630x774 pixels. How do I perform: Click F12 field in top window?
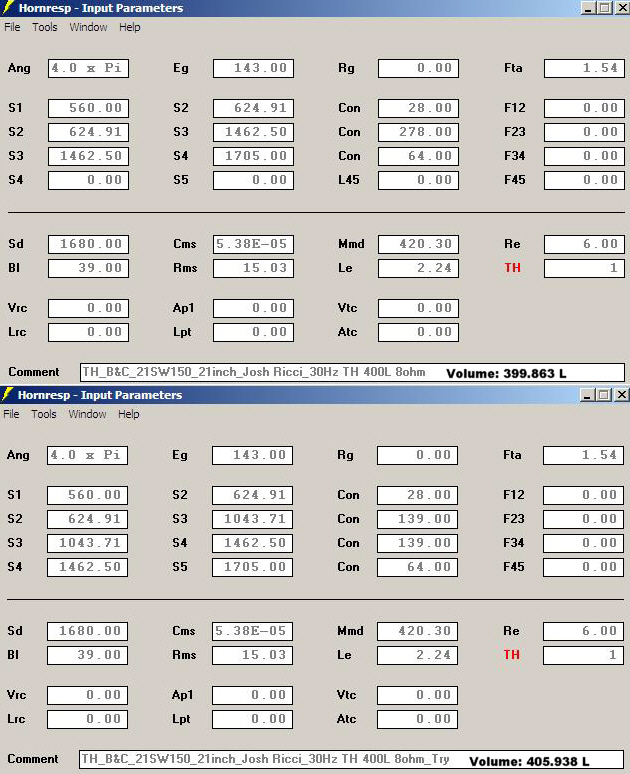click(x=584, y=108)
